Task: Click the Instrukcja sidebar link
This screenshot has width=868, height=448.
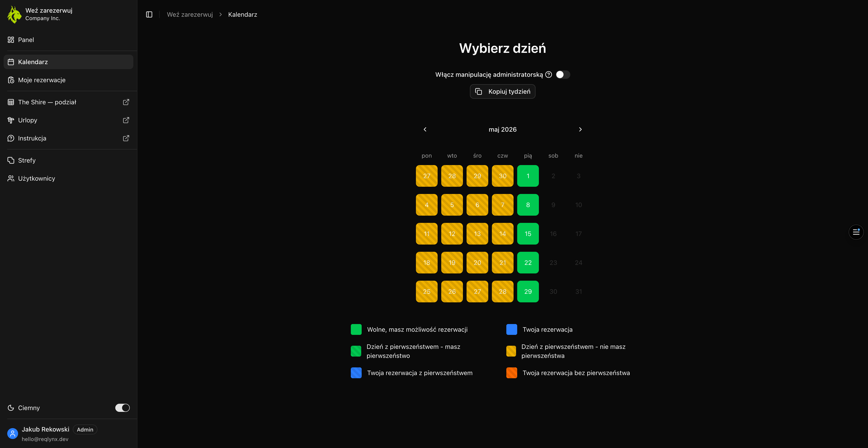Action: point(68,138)
